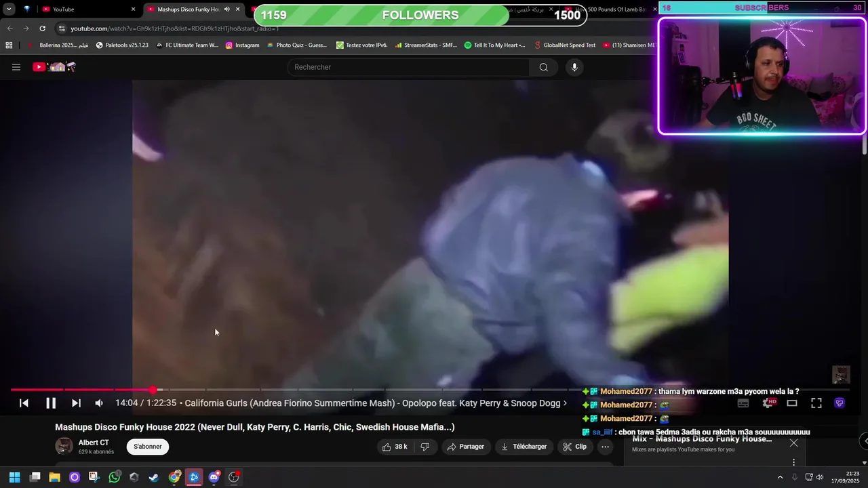Image resolution: width=868 pixels, height=488 pixels.
Task: Open the Paletools v25.1.23 bookmark
Action: pyautogui.click(x=122, y=45)
